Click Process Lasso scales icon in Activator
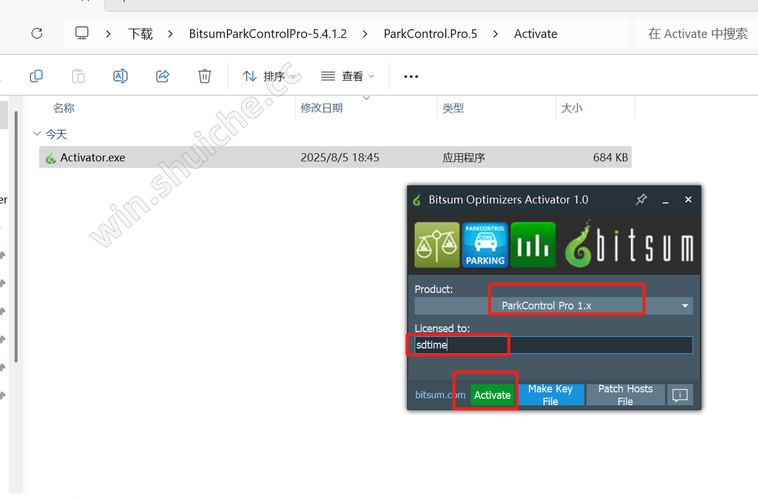 click(x=437, y=245)
